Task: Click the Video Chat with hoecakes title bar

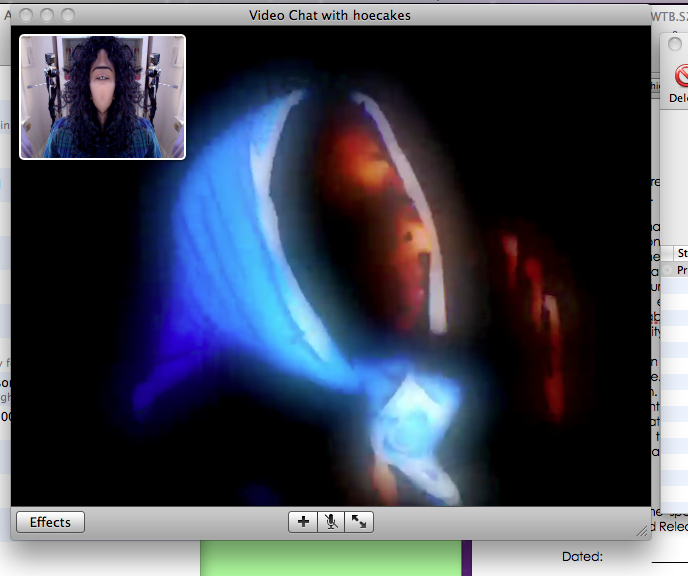Action: (330, 15)
